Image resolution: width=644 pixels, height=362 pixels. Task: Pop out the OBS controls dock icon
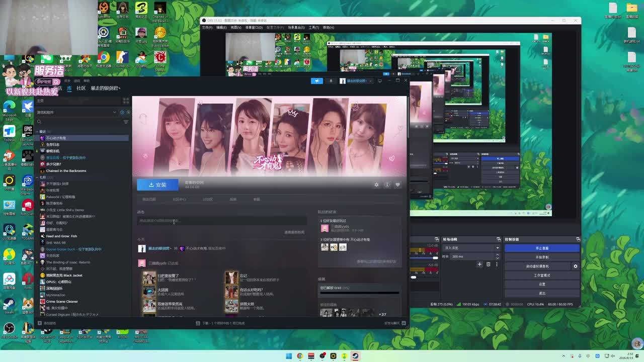pyautogui.click(x=578, y=239)
